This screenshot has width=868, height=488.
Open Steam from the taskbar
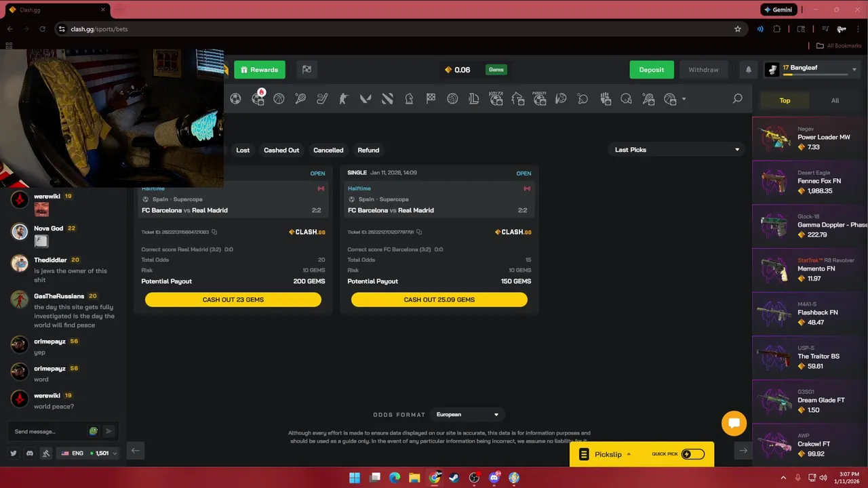454,478
